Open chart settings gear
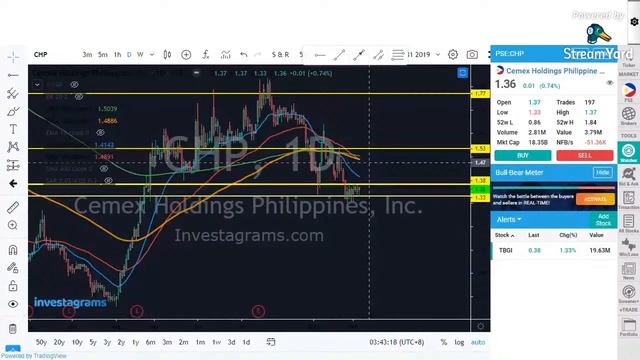 click(x=453, y=54)
